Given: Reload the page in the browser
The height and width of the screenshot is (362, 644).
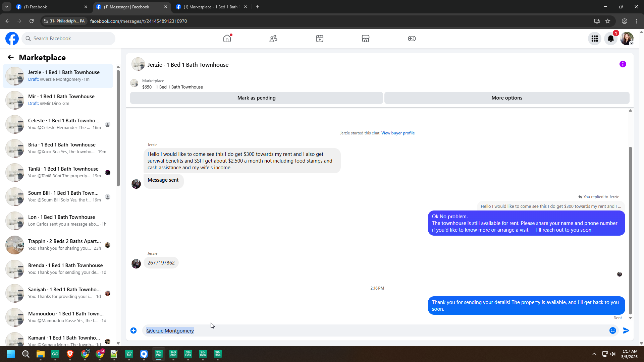Looking at the screenshot, I should tap(32, 21).
